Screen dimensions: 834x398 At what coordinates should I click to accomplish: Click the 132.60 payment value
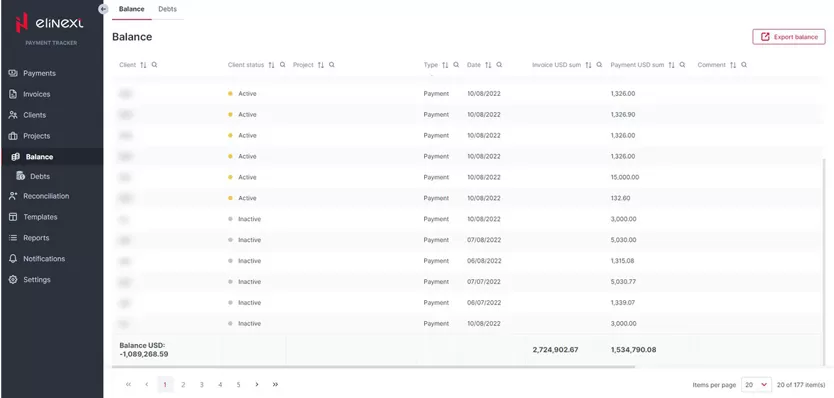pyautogui.click(x=620, y=198)
